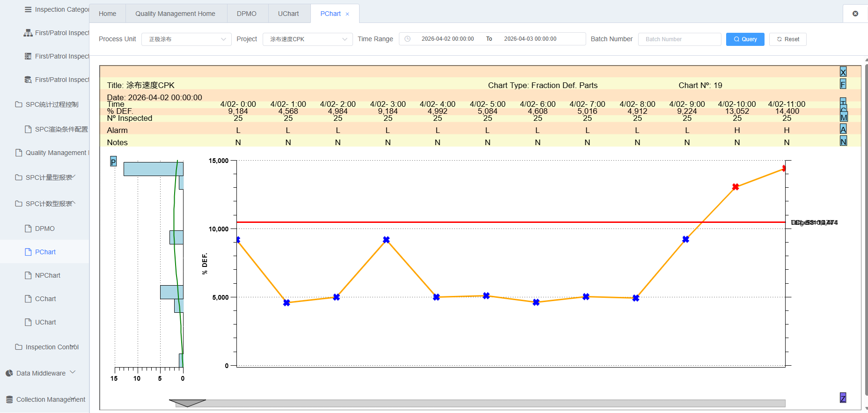Screen dimensions: 868x413
Task: Click the folder icon beside SPC计数型报表
Action: (19, 204)
